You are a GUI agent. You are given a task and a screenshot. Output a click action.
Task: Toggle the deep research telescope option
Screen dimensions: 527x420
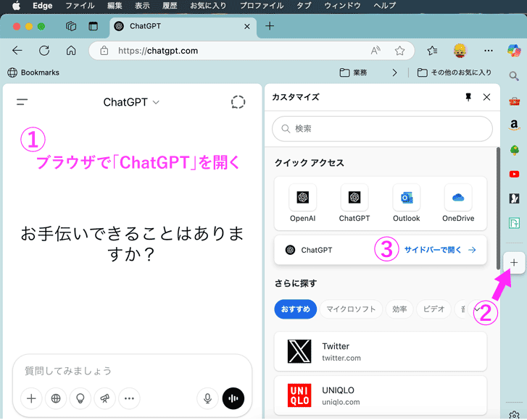pyautogui.click(x=105, y=398)
